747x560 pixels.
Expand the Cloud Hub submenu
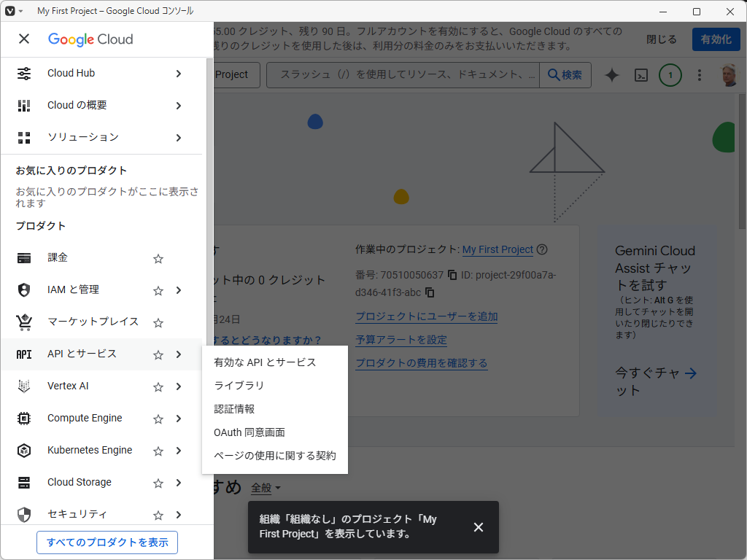[178, 73]
